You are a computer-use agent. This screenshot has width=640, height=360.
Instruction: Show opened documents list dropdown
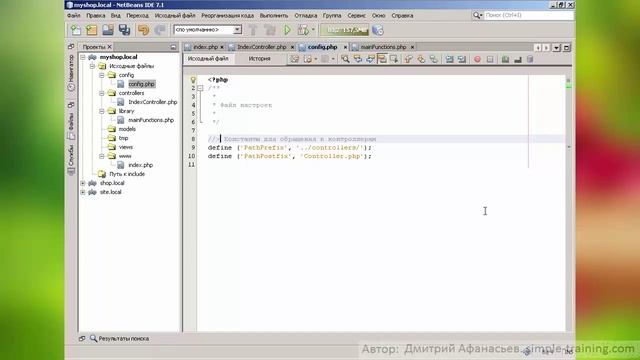point(556,48)
